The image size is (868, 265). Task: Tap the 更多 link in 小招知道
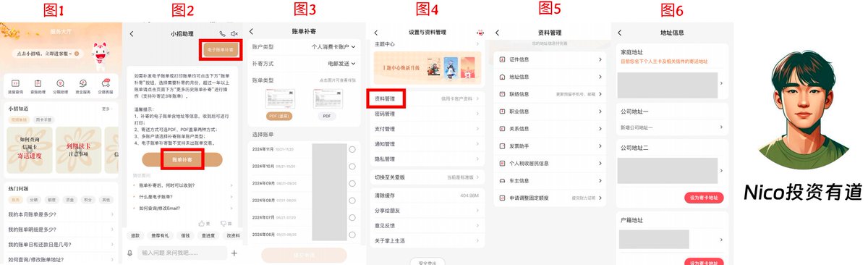107,109
